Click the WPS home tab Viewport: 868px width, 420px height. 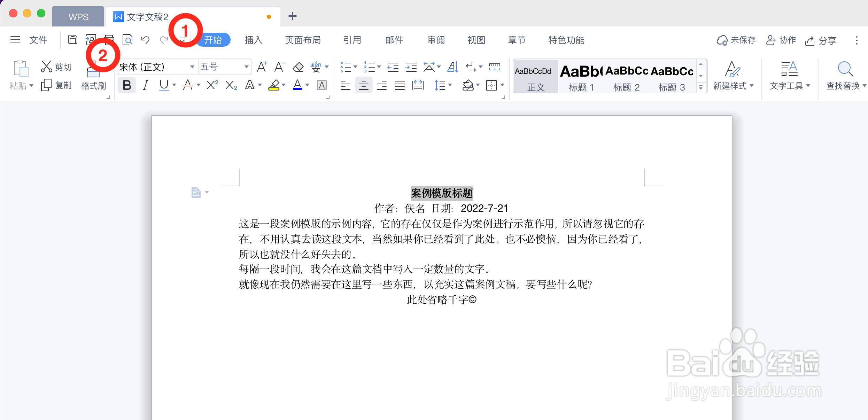tap(78, 17)
